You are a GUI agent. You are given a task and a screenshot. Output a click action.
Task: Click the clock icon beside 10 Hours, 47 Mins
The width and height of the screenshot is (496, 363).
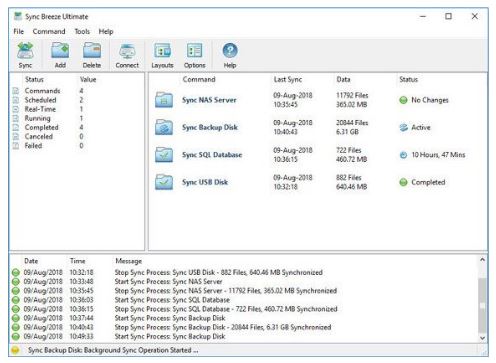point(403,155)
